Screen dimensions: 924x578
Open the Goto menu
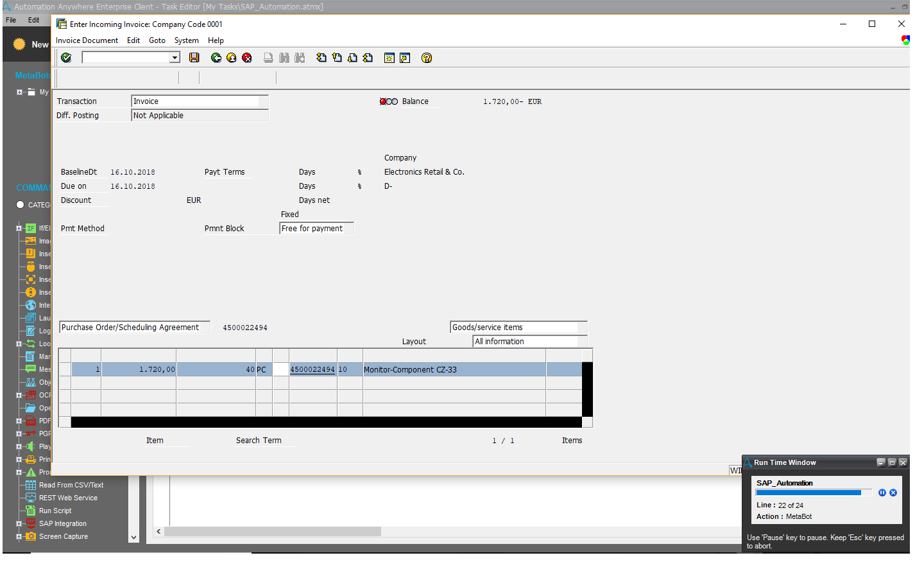[x=157, y=40]
